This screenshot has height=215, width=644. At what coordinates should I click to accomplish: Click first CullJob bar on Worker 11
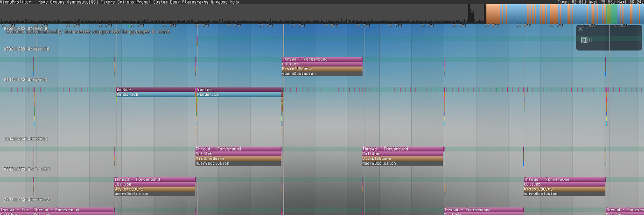pos(154,184)
